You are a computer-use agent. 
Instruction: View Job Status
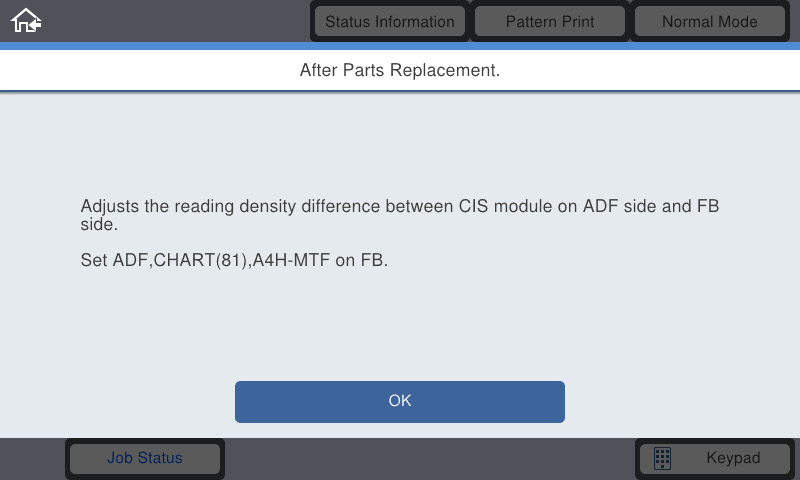(145, 458)
